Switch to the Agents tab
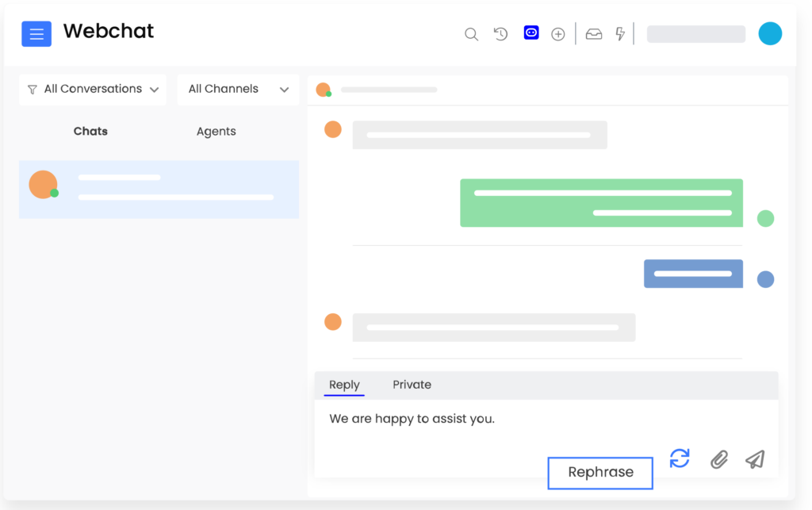 (x=216, y=132)
